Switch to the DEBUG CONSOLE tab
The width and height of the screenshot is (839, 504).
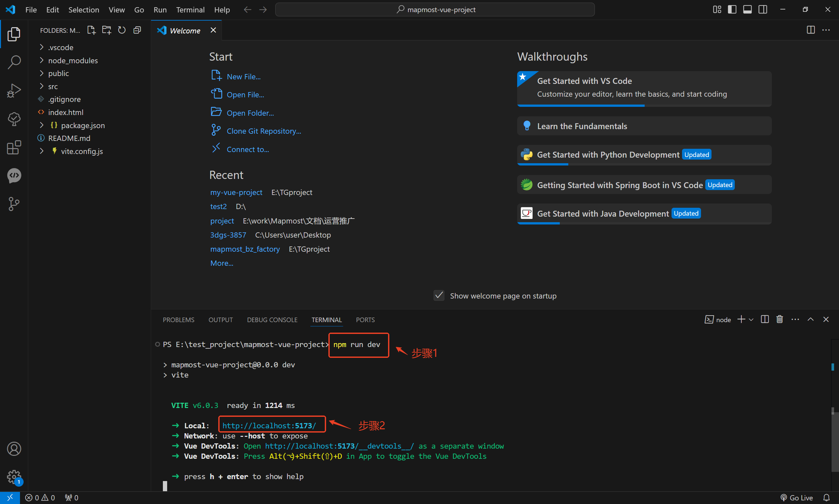pos(272,320)
